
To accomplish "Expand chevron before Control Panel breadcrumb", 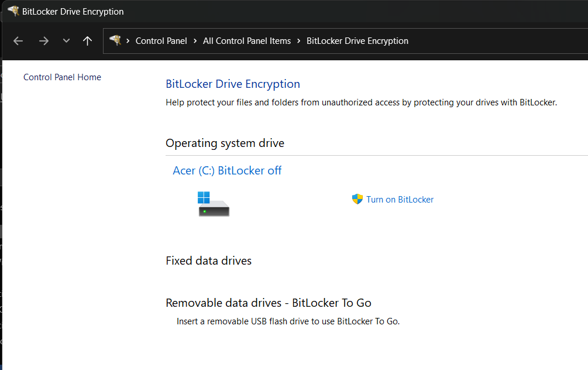I will pyautogui.click(x=128, y=41).
